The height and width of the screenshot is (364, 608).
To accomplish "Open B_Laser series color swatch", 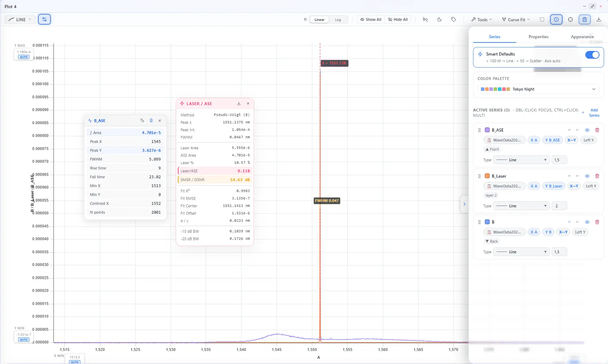I will [x=487, y=176].
